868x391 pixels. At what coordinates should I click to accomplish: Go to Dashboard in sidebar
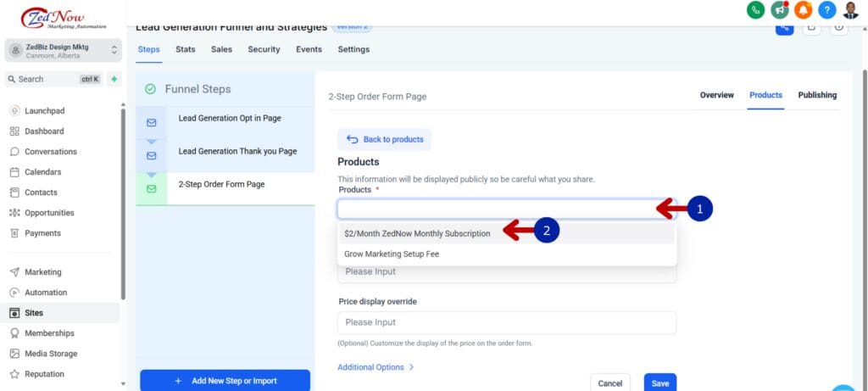(44, 131)
